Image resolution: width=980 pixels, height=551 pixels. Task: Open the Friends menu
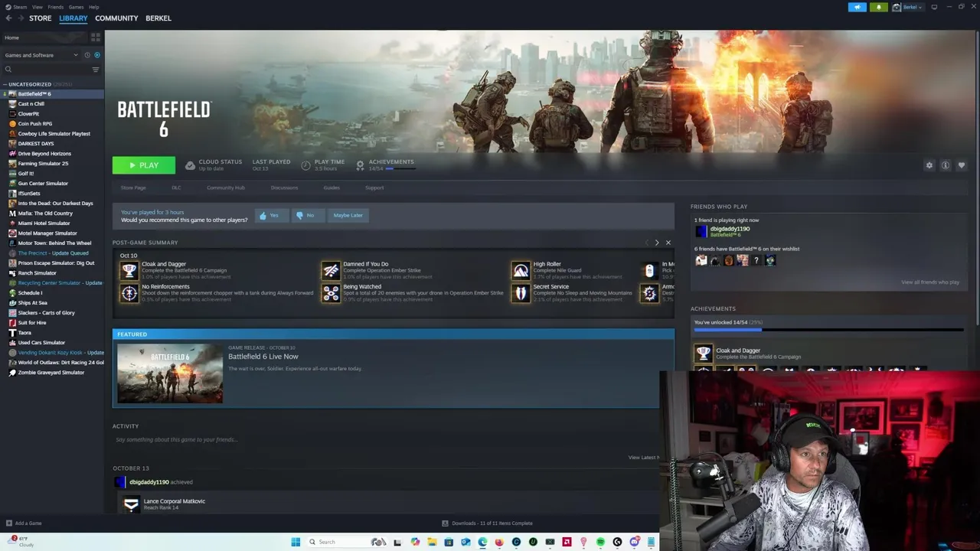pos(56,7)
